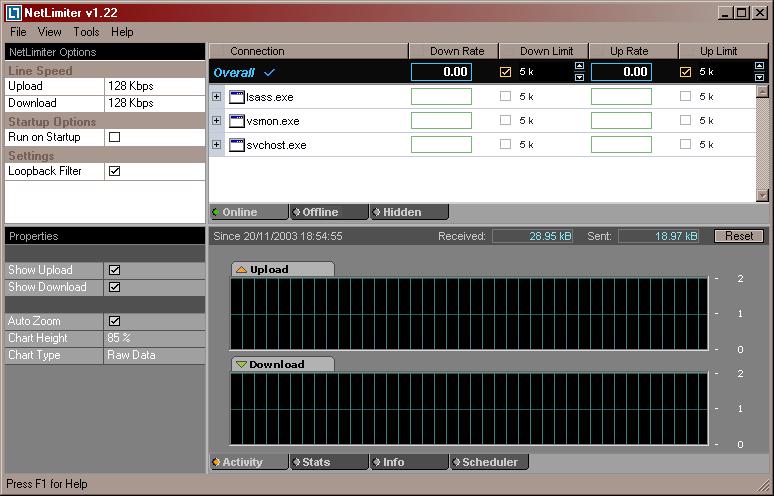Select the Activity tab

(x=249, y=462)
